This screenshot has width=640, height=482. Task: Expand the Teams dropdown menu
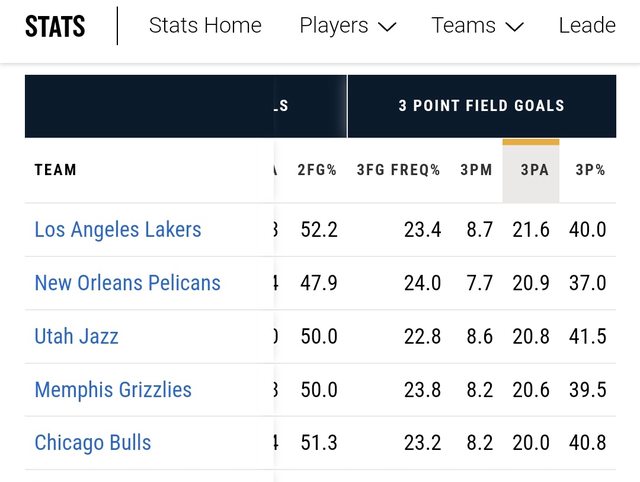click(x=477, y=26)
